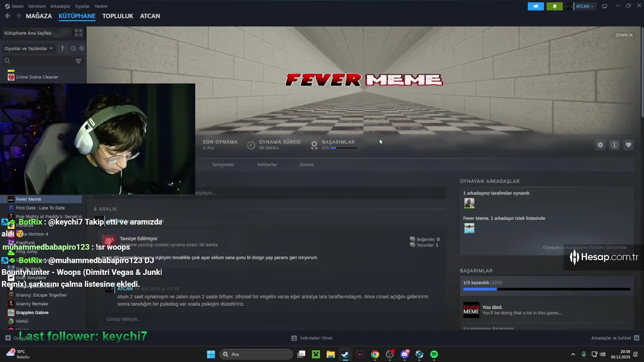
Task: Click the taskbar Ara search box
Action: (257, 354)
